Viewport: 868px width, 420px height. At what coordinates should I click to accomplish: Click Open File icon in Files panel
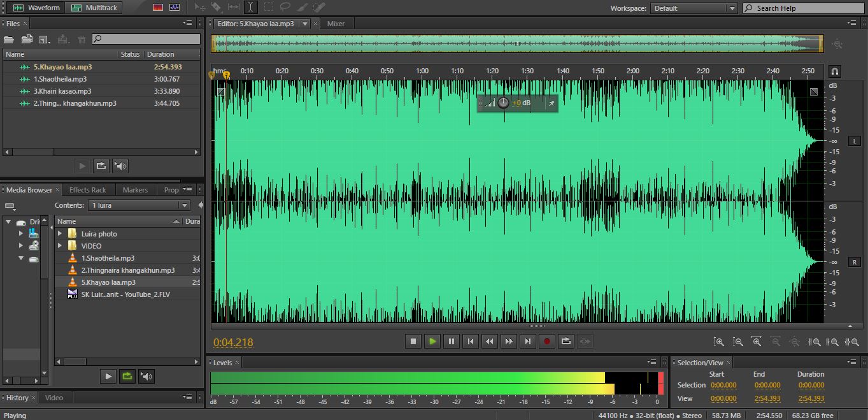click(9, 40)
